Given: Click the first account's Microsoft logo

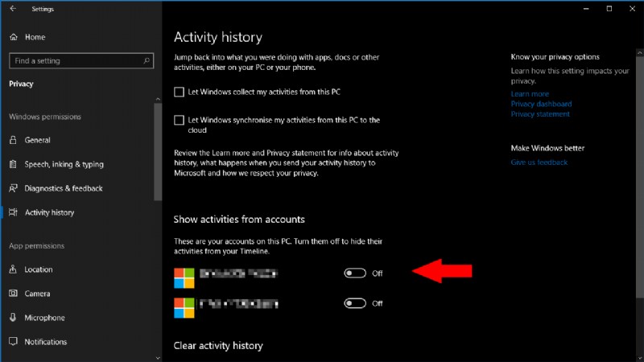Looking at the screenshot, I should pyautogui.click(x=184, y=278).
